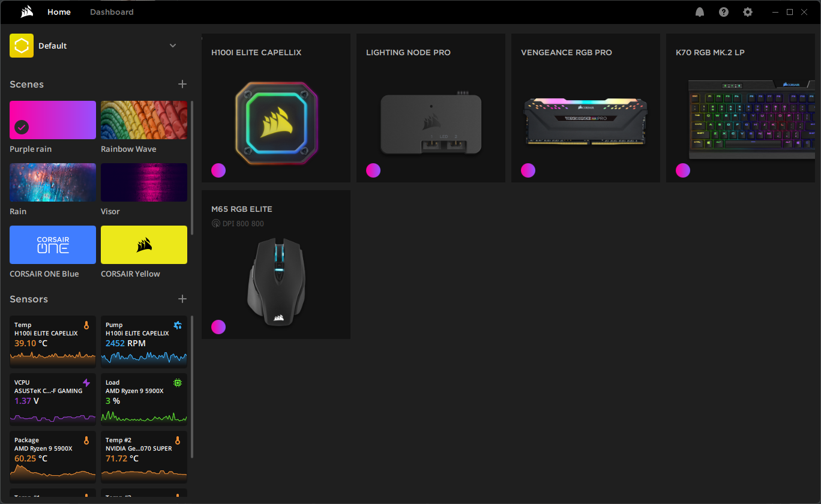Open the help question mark icon
Viewport: 821px width, 504px height.
(x=724, y=12)
